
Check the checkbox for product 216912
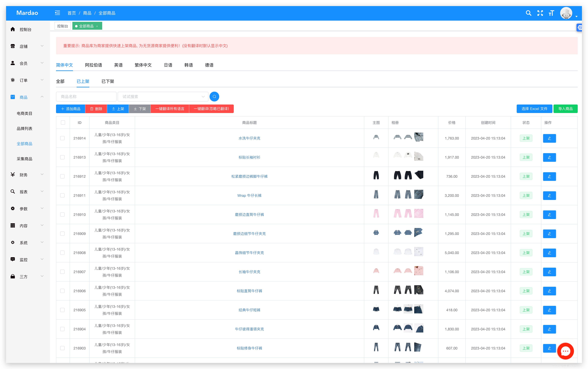click(x=62, y=176)
